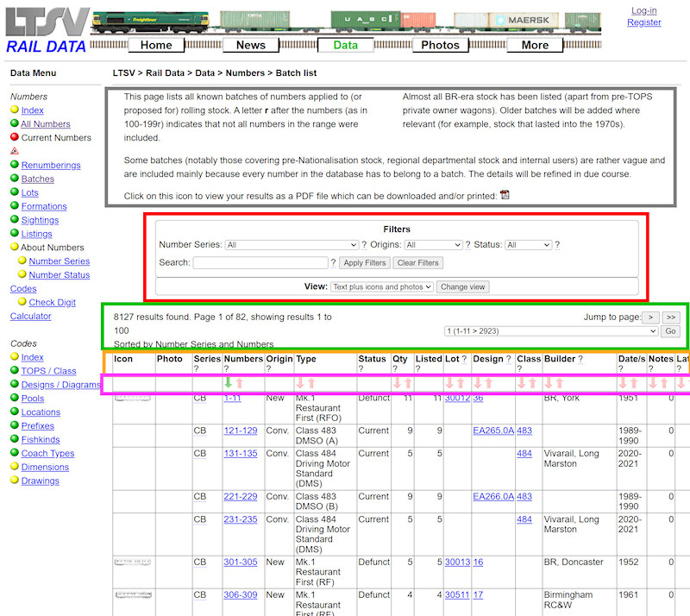Open the PDF icon to print results
Viewport: 690px width, 616px height.
coord(505,194)
